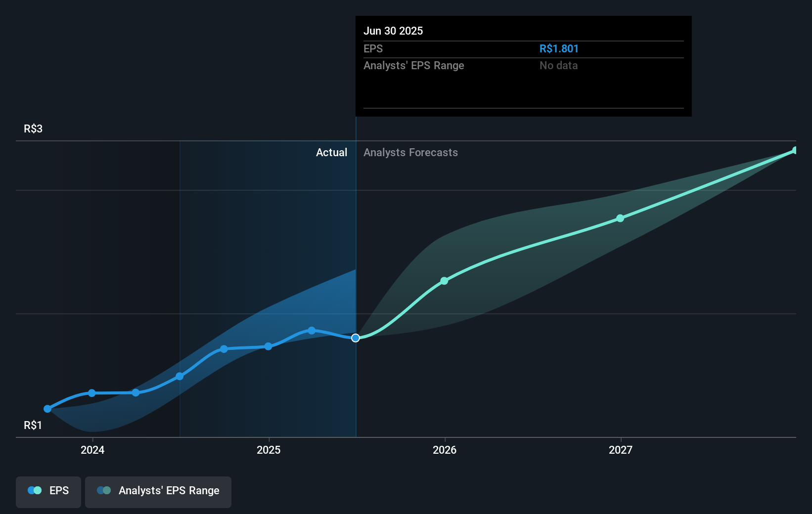Image resolution: width=812 pixels, height=514 pixels.
Task: Click the 2027 x-axis label
Action: pos(621,450)
